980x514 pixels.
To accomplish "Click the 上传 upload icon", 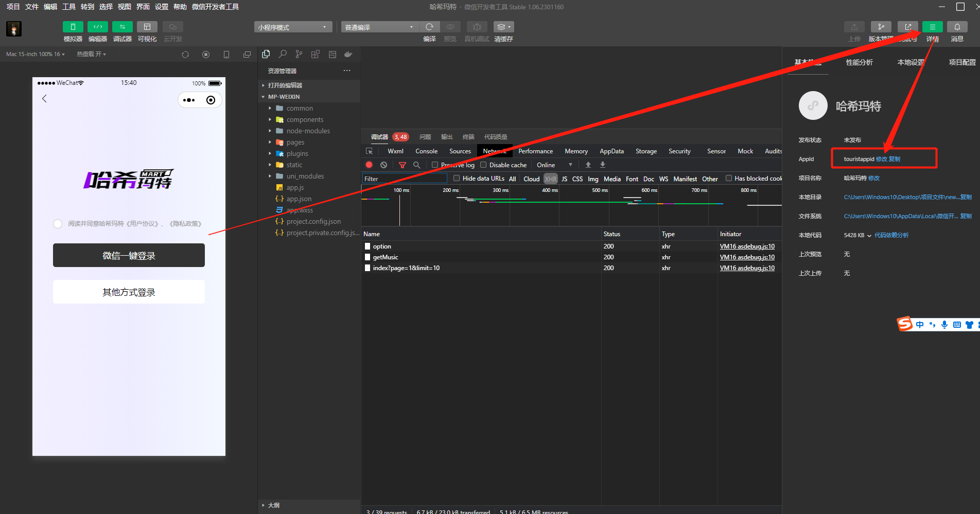I will click(854, 27).
